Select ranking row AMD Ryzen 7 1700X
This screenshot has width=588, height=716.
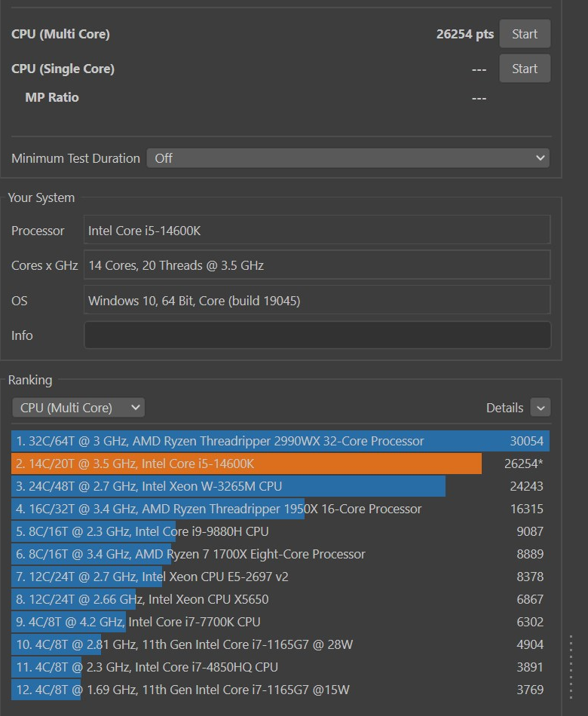pos(280,554)
